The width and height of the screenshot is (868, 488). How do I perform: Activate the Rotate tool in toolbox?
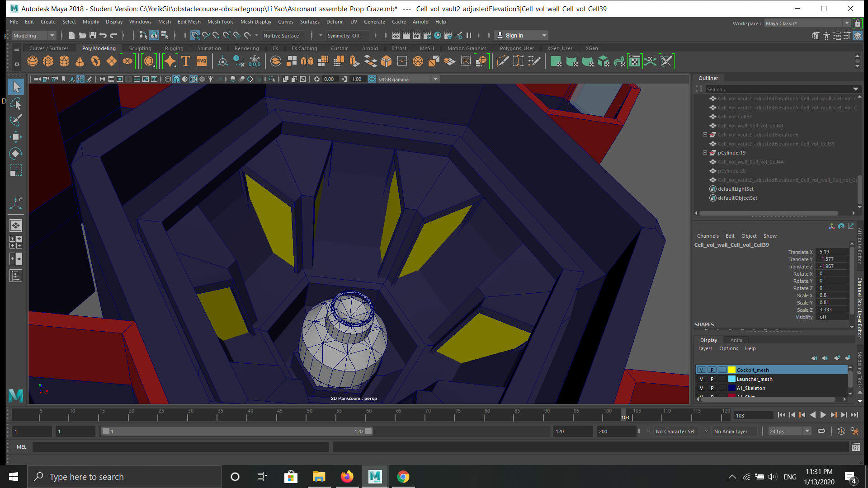click(16, 154)
